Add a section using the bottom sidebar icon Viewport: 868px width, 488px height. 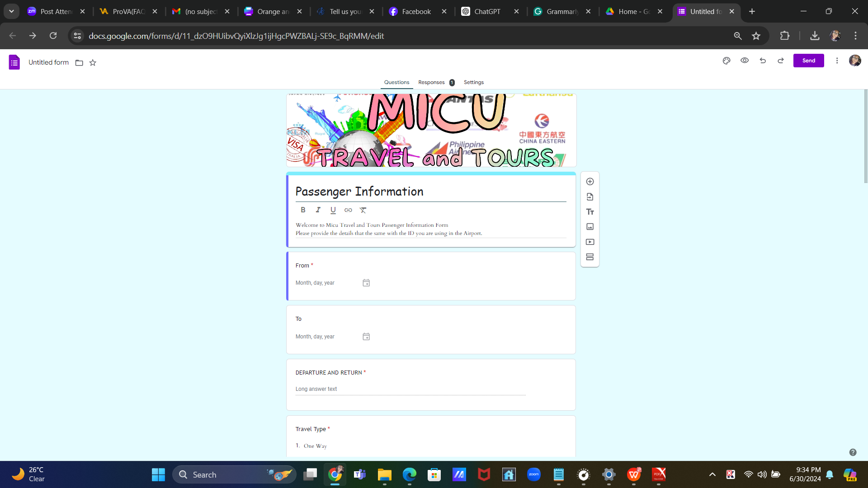point(590,257)
